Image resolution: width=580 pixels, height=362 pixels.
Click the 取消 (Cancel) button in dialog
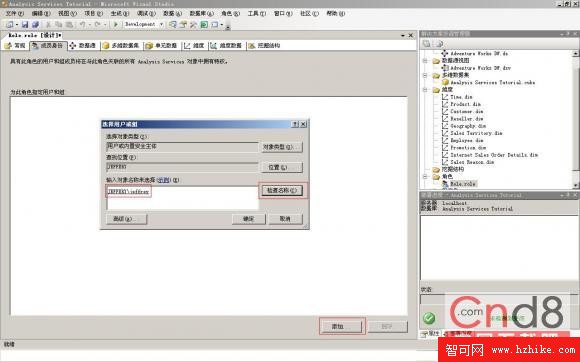pyautogui.click(x=285, y=219)
